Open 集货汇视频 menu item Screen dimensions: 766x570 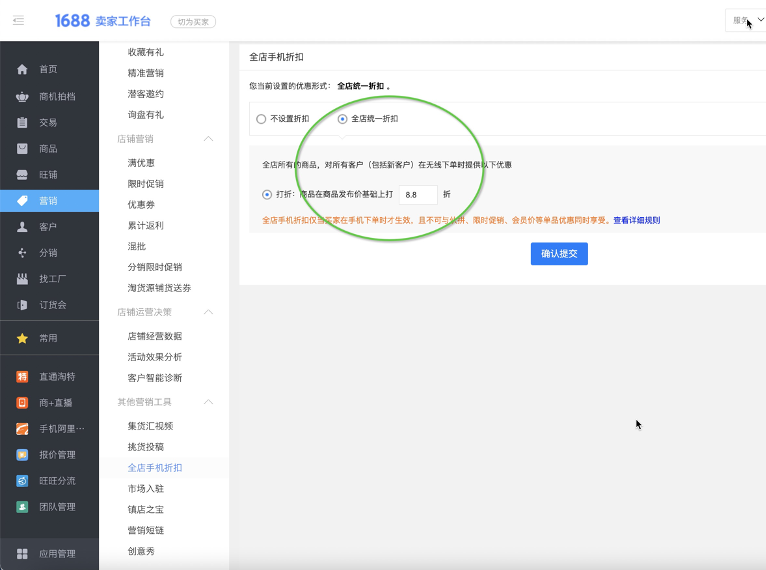tap(150, 426)
